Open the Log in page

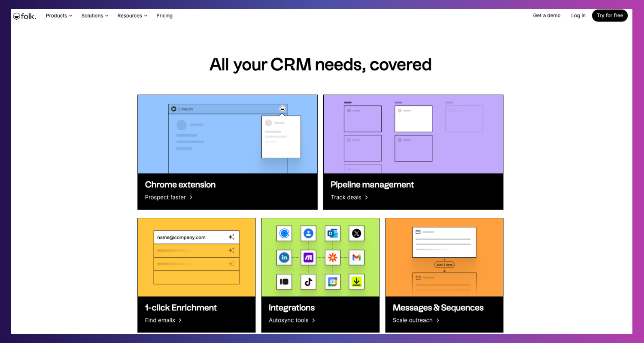click(x=578, y=16)
